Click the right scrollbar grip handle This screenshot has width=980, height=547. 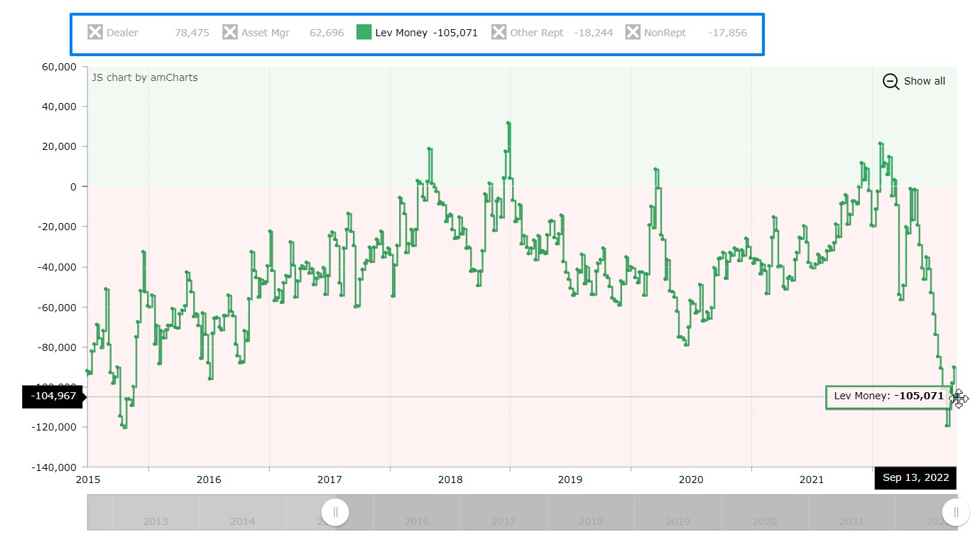click(955, 511)
